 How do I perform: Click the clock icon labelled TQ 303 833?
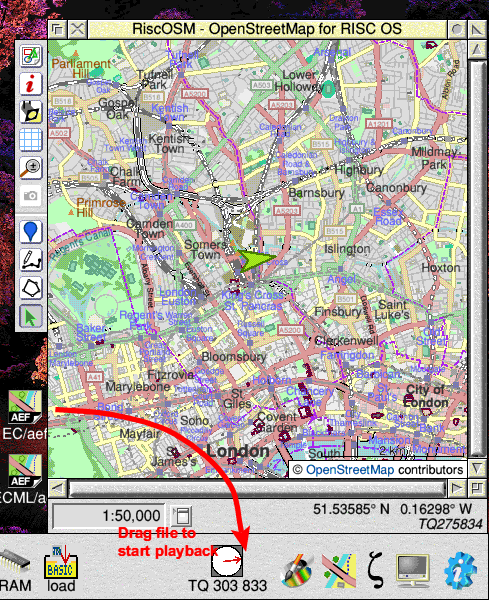[x=227, y=561]
